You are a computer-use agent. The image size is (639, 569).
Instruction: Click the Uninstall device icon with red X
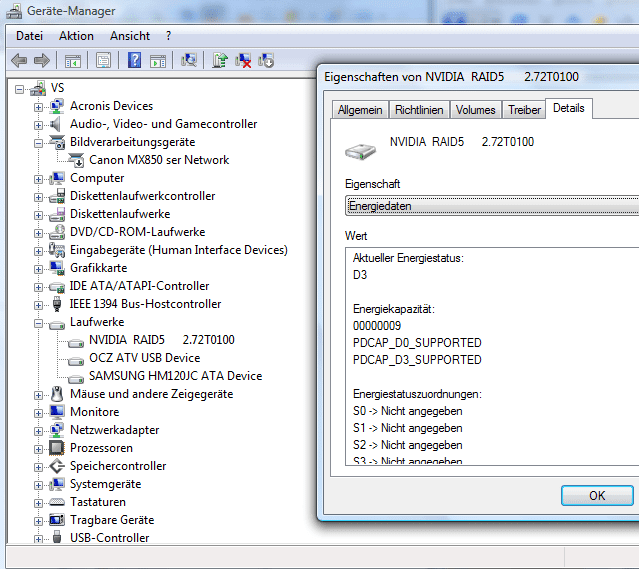click(x=243, y=61)
